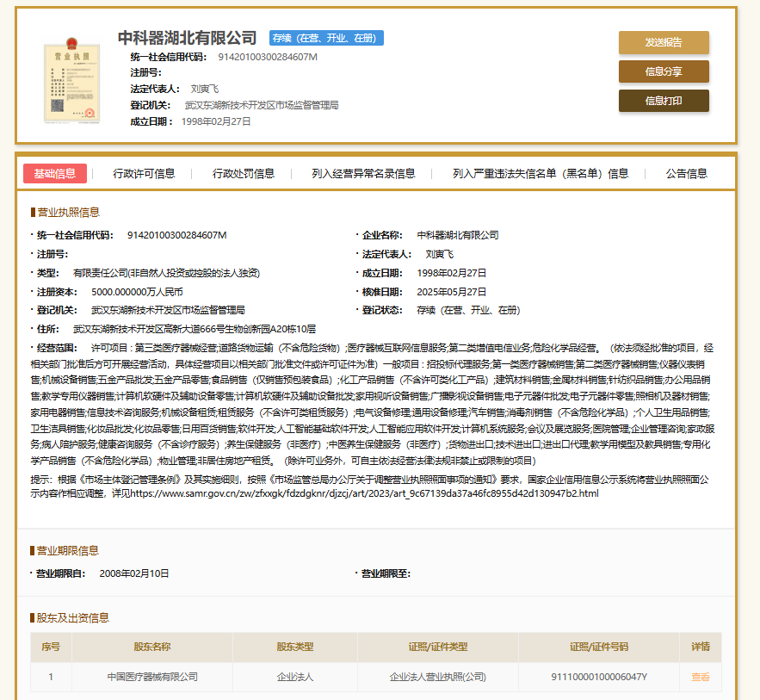
Task: Click the 股东类型 column header
Action: pyautogui.click(x=295, y=647)
